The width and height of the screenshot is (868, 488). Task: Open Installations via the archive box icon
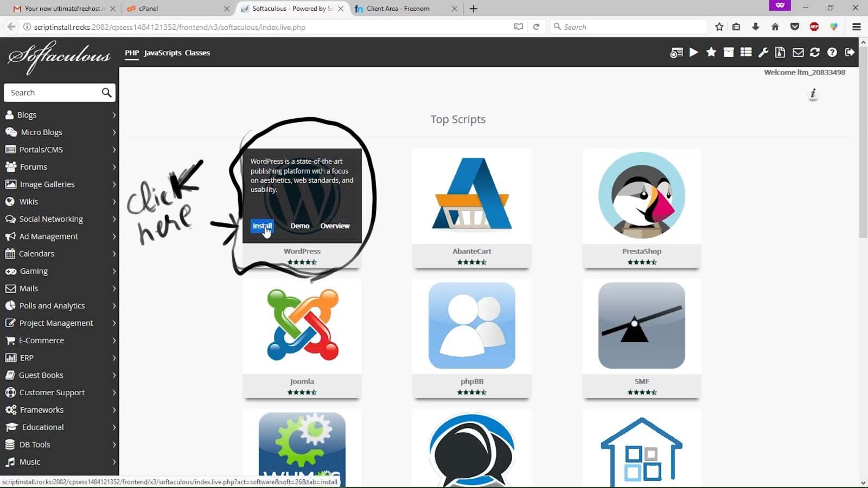click(x=729, y=52)
